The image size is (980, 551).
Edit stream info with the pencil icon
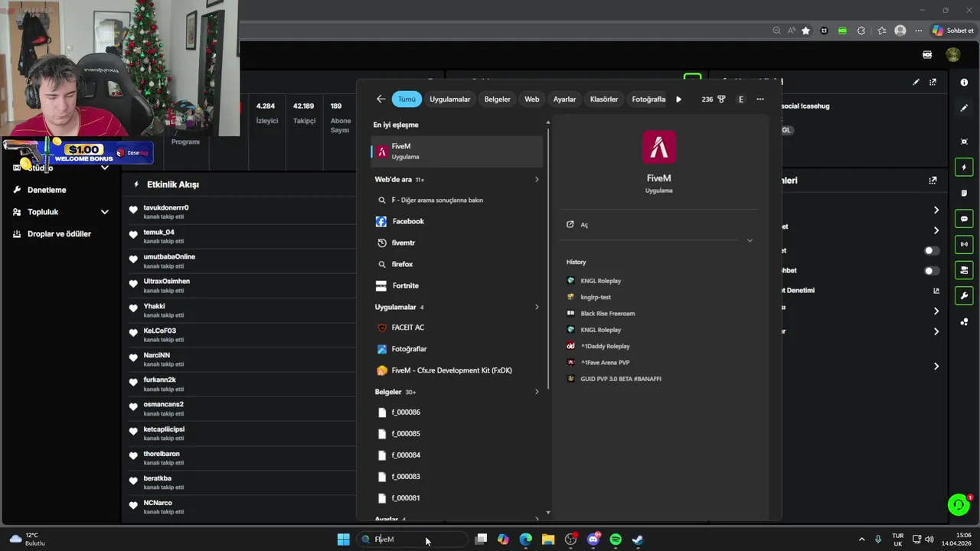tap(916, 82)
